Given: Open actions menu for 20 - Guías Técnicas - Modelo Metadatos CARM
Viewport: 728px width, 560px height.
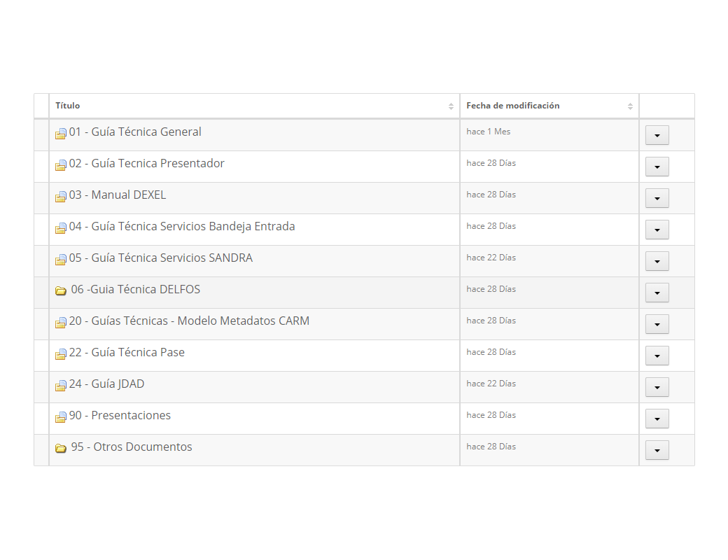Looking at the screenshot, I should [657, 324].
